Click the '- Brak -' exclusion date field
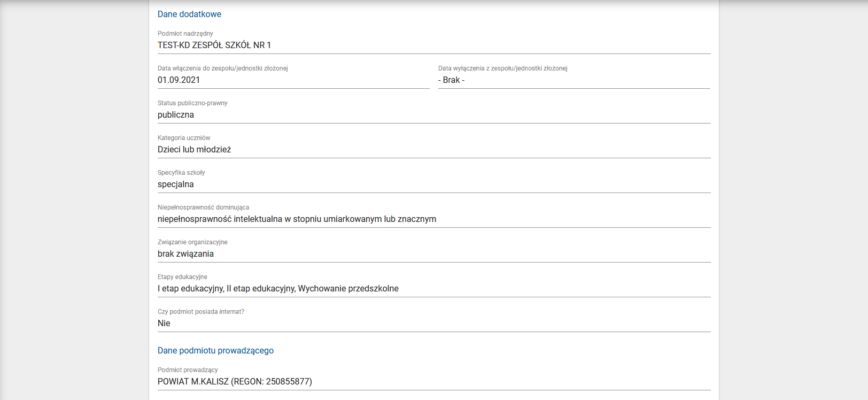The height and width of the screenshot is (400, 868). 452,80
